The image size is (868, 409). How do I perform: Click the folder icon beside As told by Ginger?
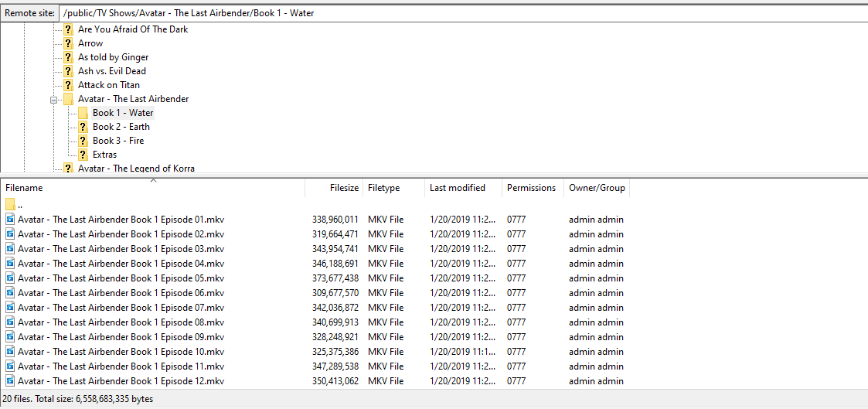point(68,57)
